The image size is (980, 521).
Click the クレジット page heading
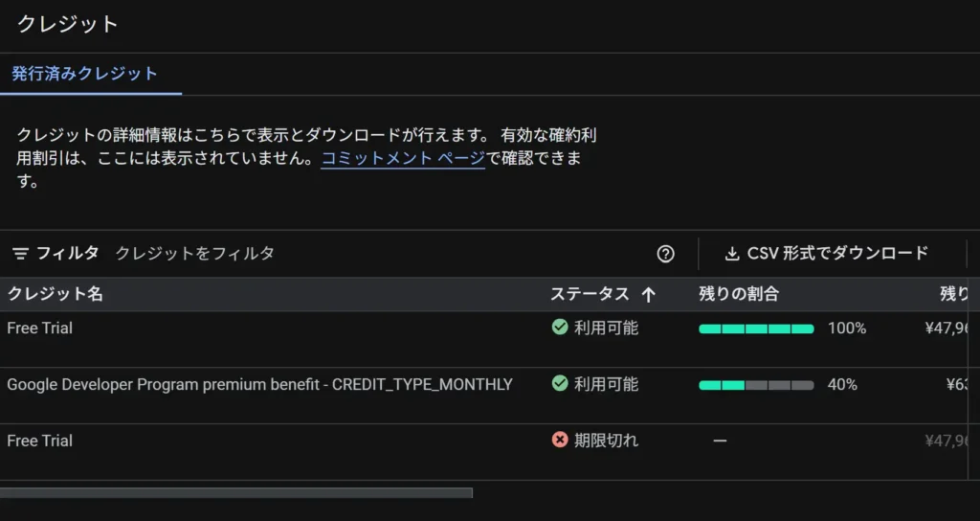68,24
